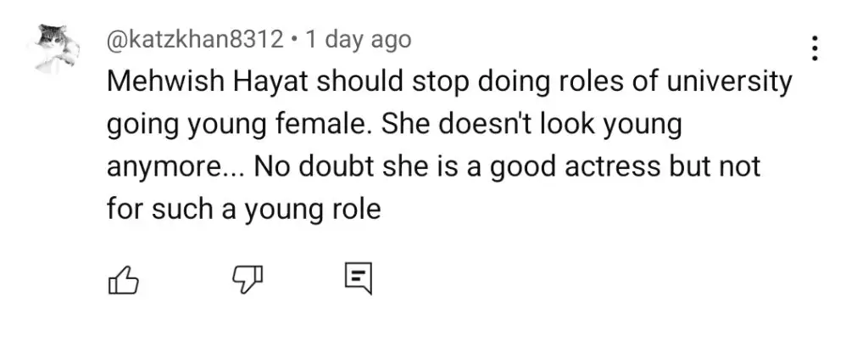
Task: Like the comment with thumbs-up icon
Action: tap(121, 278)
